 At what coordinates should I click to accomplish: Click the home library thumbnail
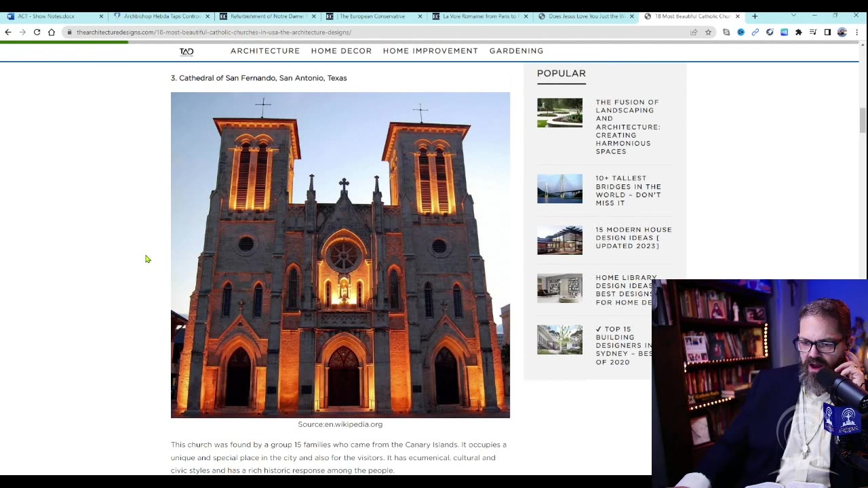tap(559, 288)
